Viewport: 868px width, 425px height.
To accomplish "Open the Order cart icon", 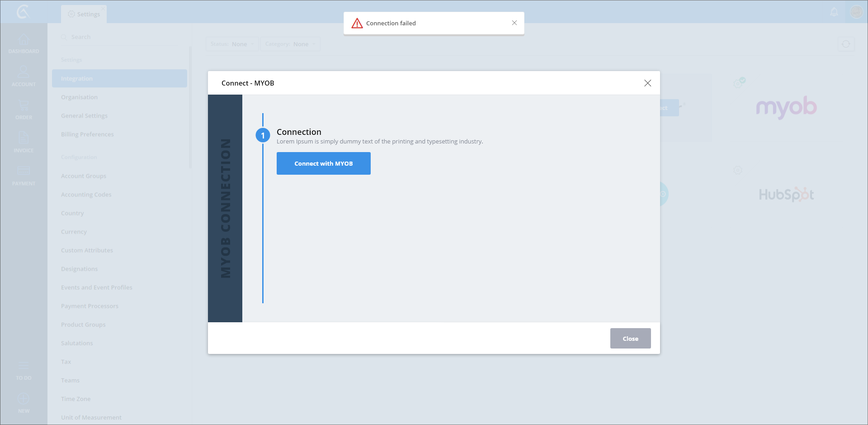I will pyautogui.click(x=24, y=105).
